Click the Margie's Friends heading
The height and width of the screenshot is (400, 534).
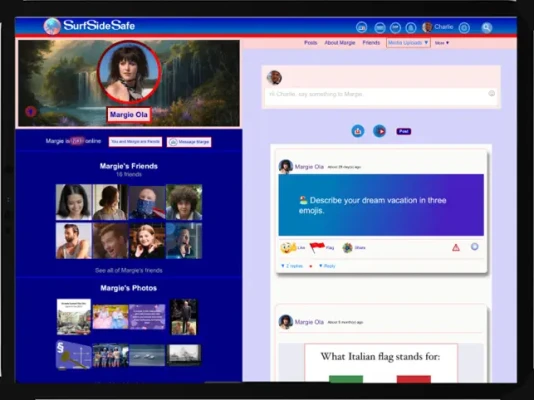coord(129,166)
